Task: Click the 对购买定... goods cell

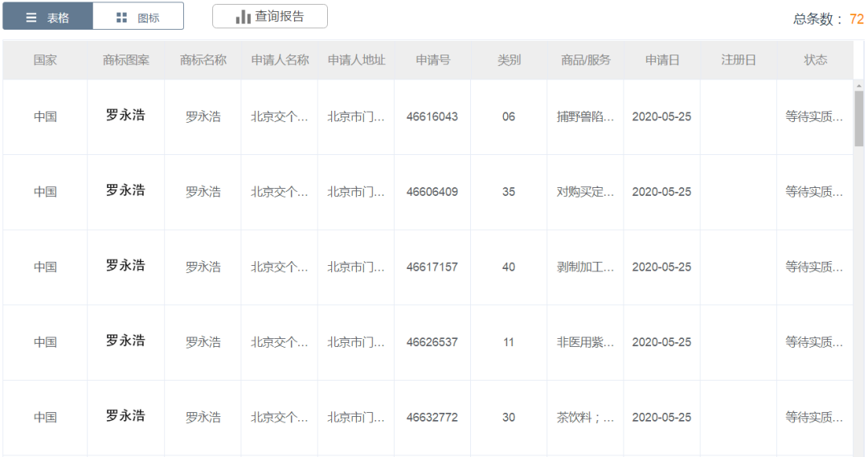Action: (x=585, y=192)
